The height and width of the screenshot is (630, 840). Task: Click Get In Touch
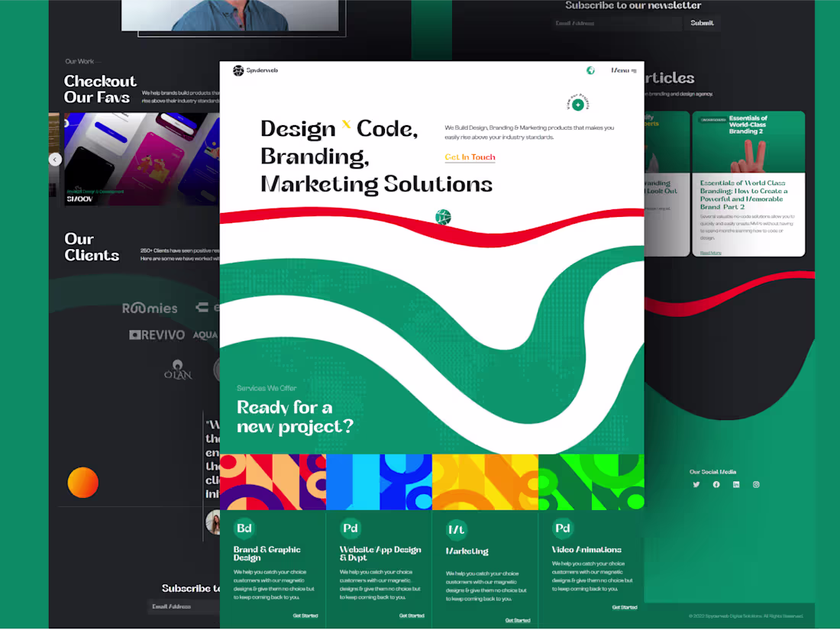tap(470, 157)
